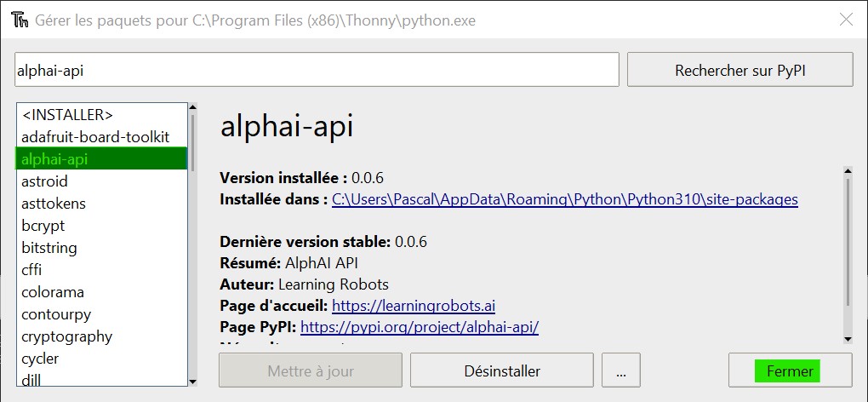
Task: Open the site-packages folder link
Action: pyautogui.click(x=564, y=200)
